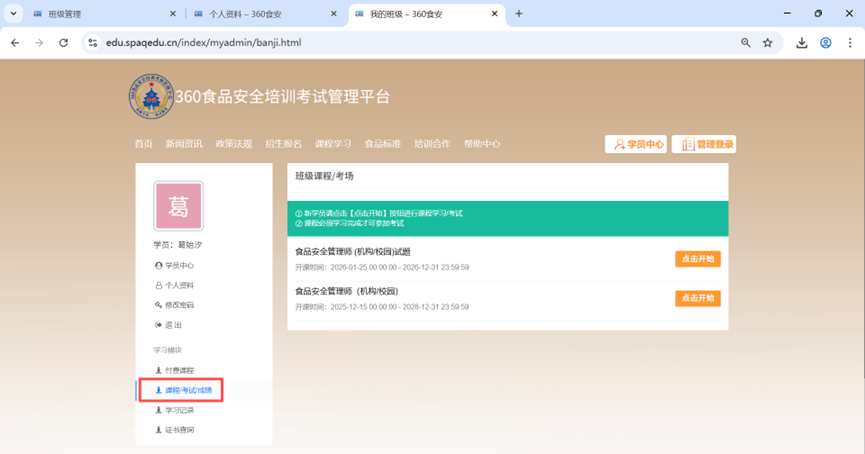Viewport: 865px width, 454px height.
Task: Expand the tab search dropdown arrow
Action: pyautogui.click(x=13, y=14)
